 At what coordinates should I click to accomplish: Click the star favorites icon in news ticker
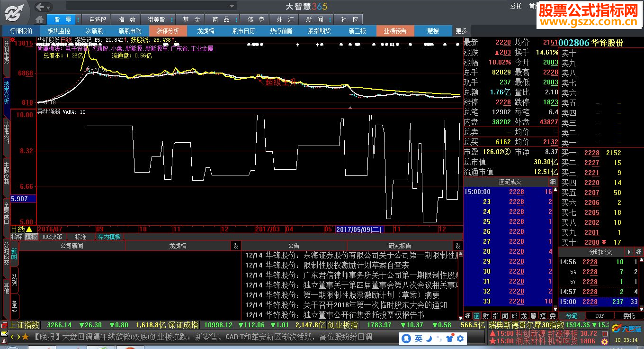coord(25,337)
